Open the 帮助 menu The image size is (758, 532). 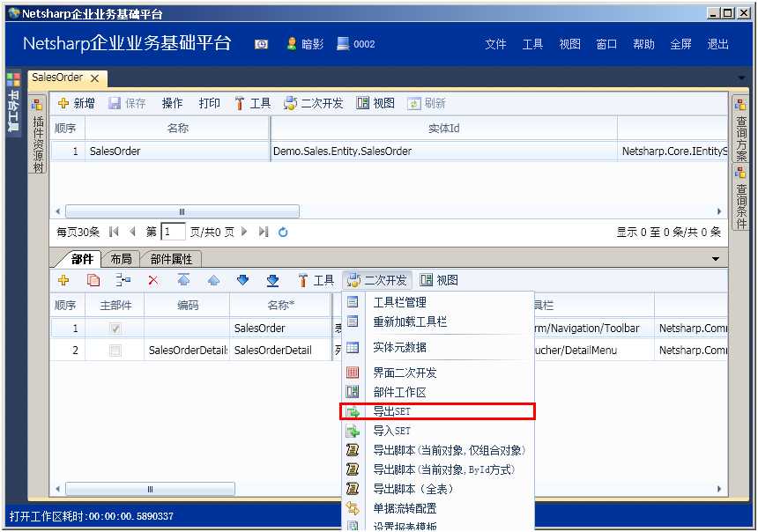(643, 42)
